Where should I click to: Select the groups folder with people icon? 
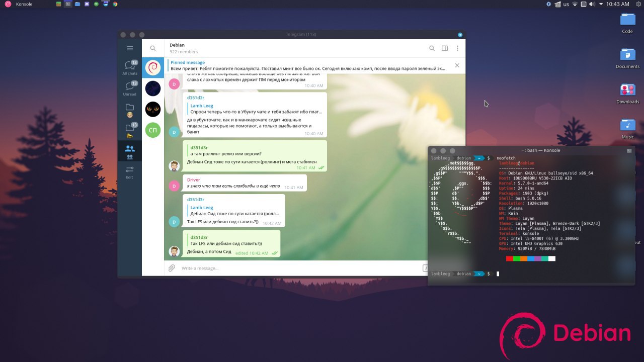(x=130, y=151)
